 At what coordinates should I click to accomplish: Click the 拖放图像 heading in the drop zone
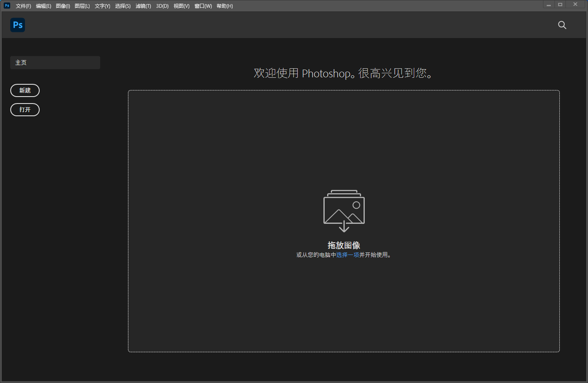pyautogui.click(x=344, y=245)
